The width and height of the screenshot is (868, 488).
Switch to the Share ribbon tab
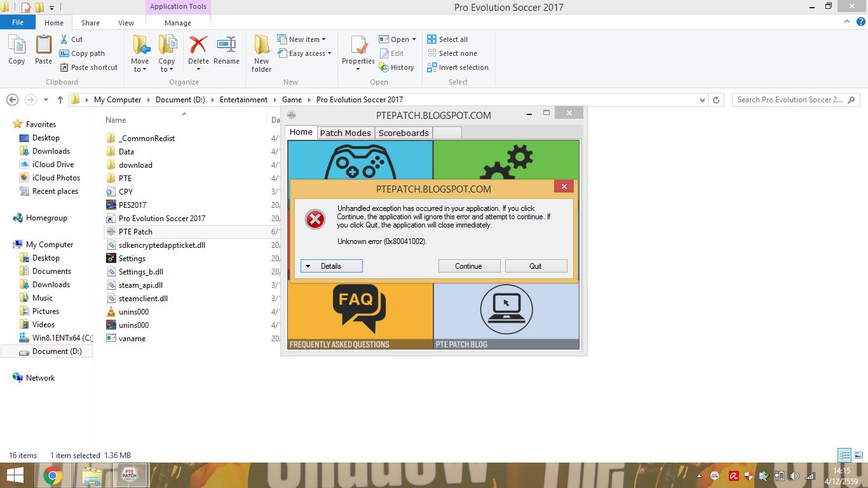[x=90, y=23]
